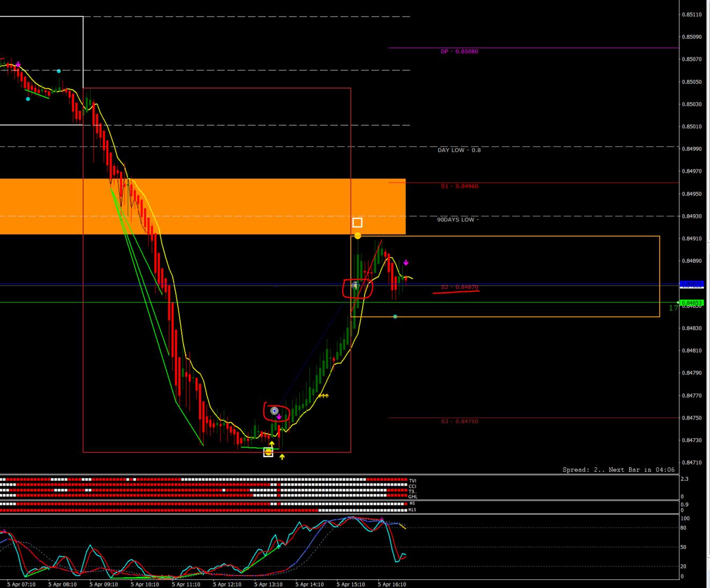Select the 5 Apr 09:10 time label

(x=104, y=584)
